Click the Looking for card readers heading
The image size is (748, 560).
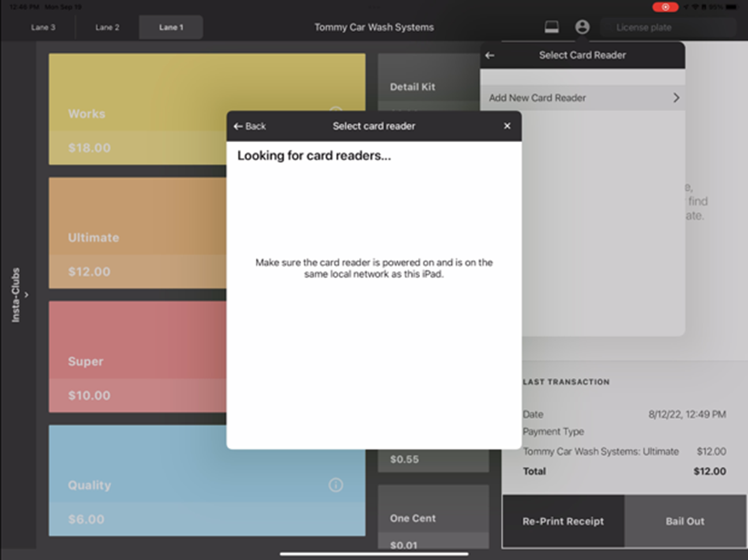(314, 156)
